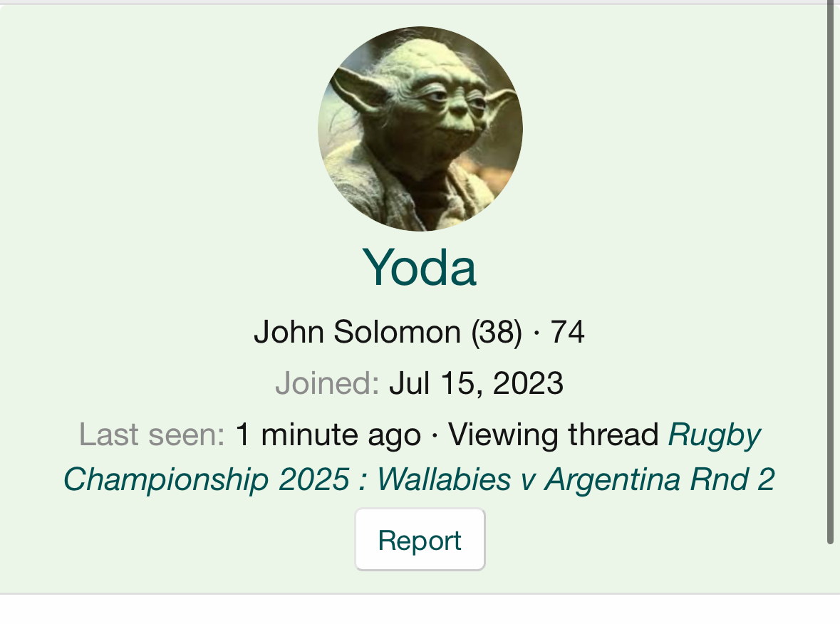Click the vertical scrollbar on the right
Screen dimensions: 840x624
(830, 272)
